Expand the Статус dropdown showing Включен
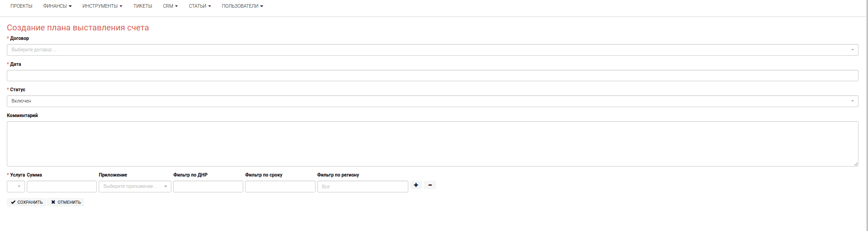This screenshot has height=231, width=868. [x=432, y=101]
